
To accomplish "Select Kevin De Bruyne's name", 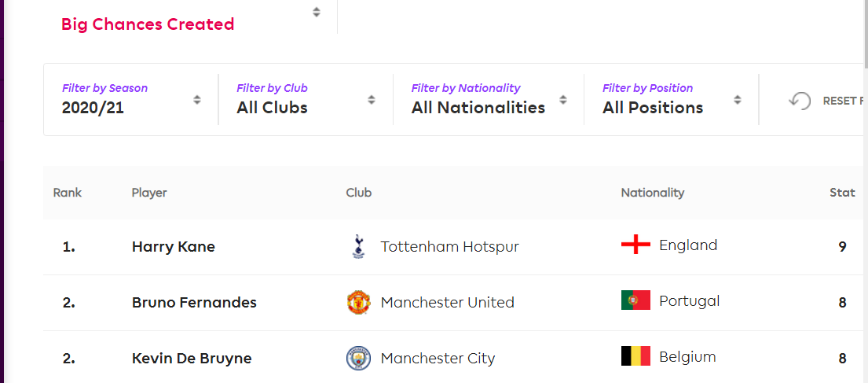I will pyautogui.click(x=192, y=359).
